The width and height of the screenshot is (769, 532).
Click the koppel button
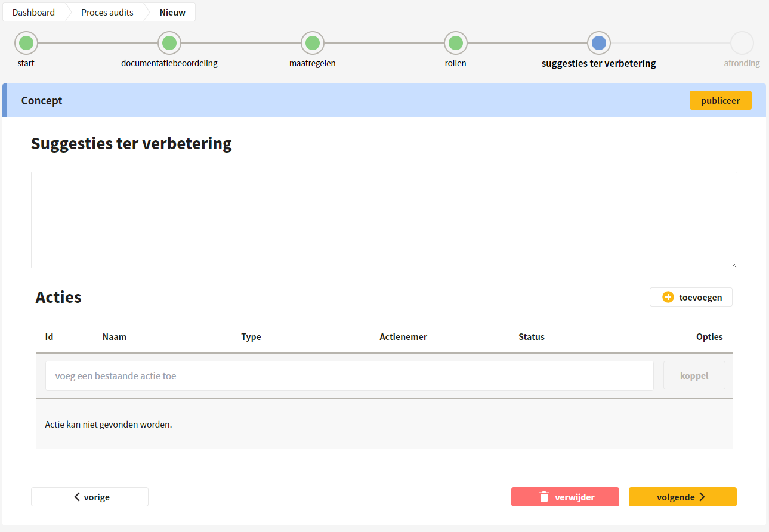click(694, 376)
